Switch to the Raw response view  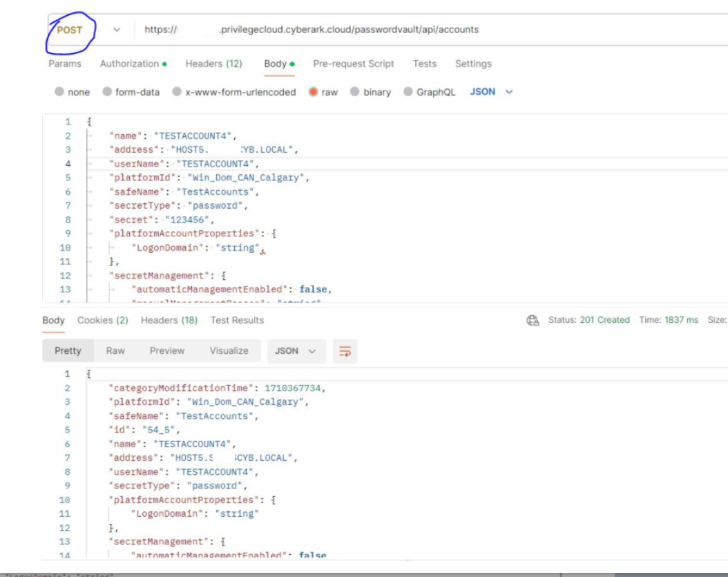[115, 351]
